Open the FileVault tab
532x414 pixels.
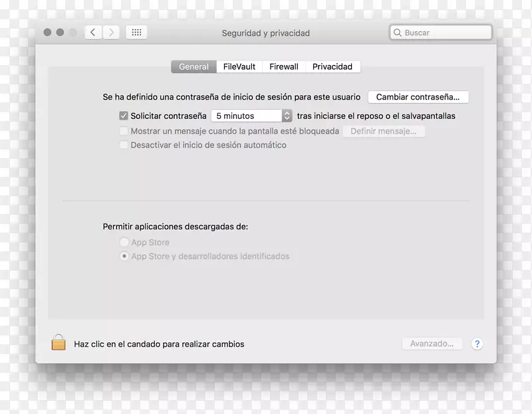tap(239, 66)
